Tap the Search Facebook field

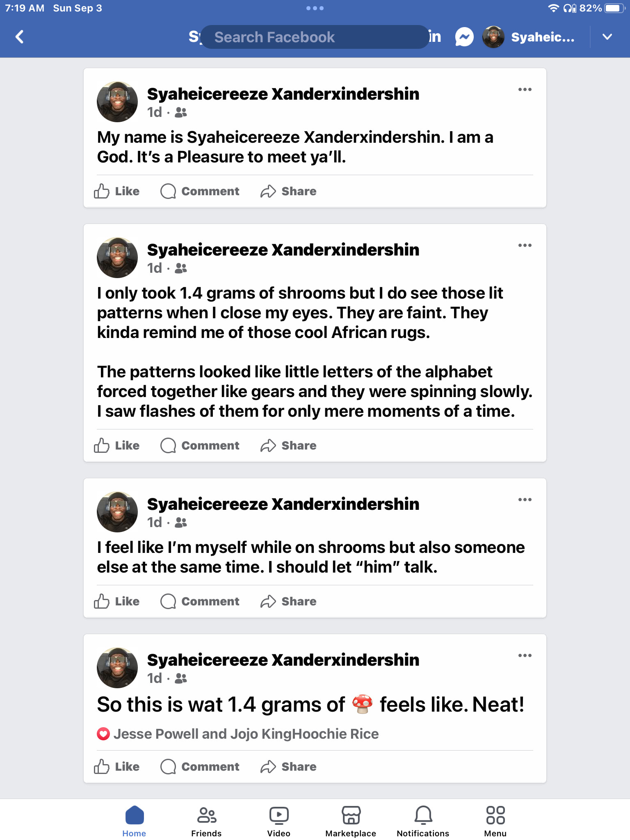315,37
